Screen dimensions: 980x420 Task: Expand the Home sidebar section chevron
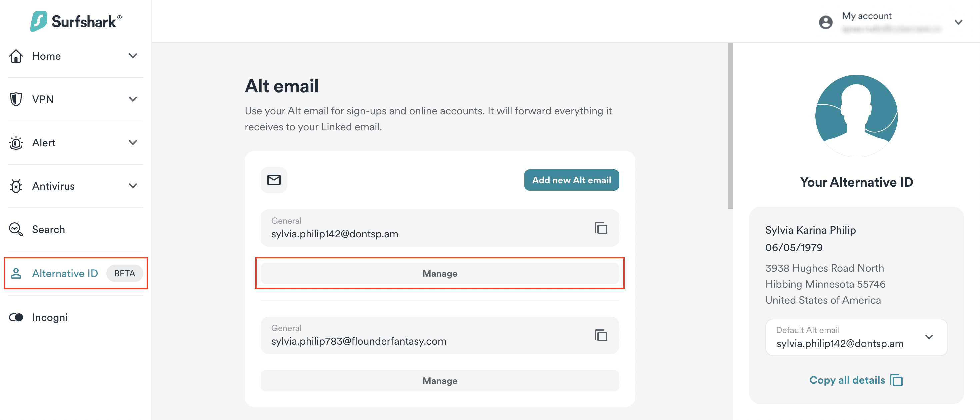pyautogui.click(x=132, y=56)
